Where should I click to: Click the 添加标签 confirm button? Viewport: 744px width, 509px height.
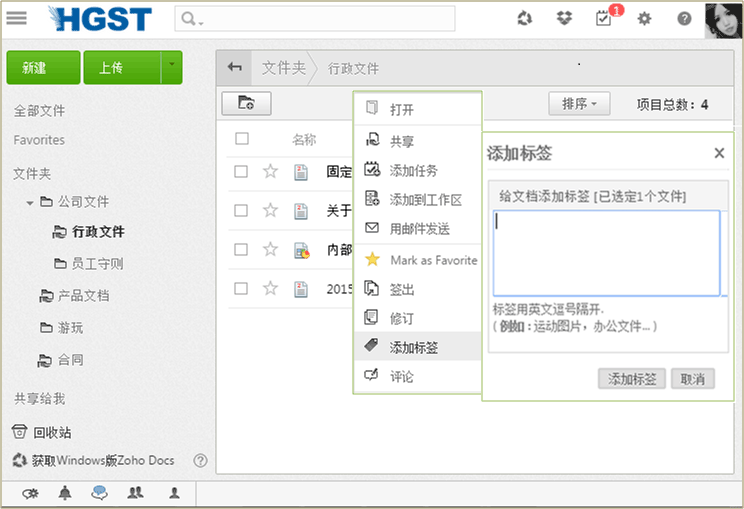[632, 379]
